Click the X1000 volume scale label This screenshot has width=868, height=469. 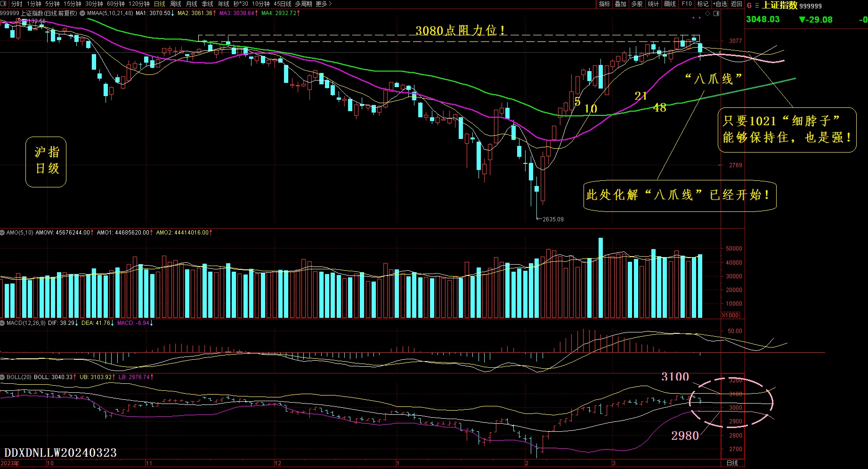730,315
